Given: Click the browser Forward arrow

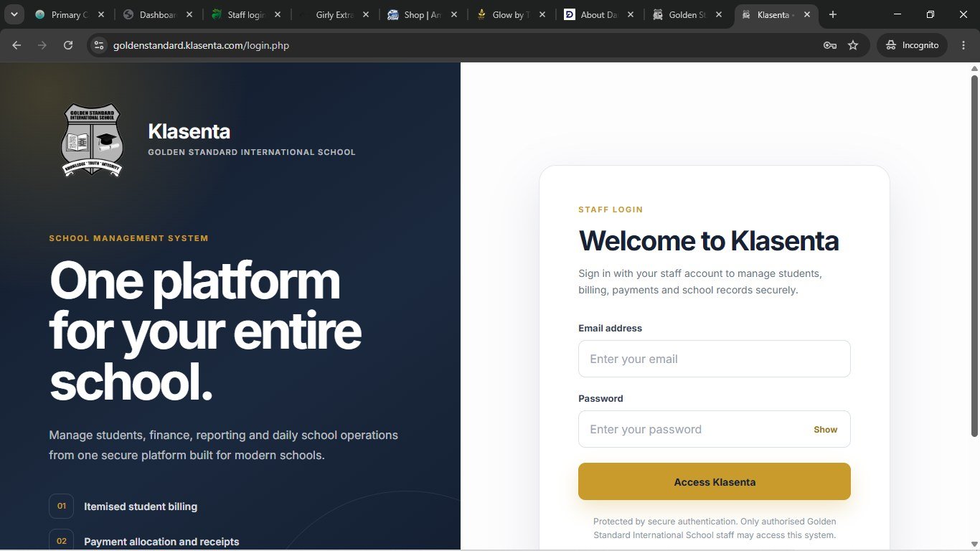Looking at the screenshot, I should 42,45.
